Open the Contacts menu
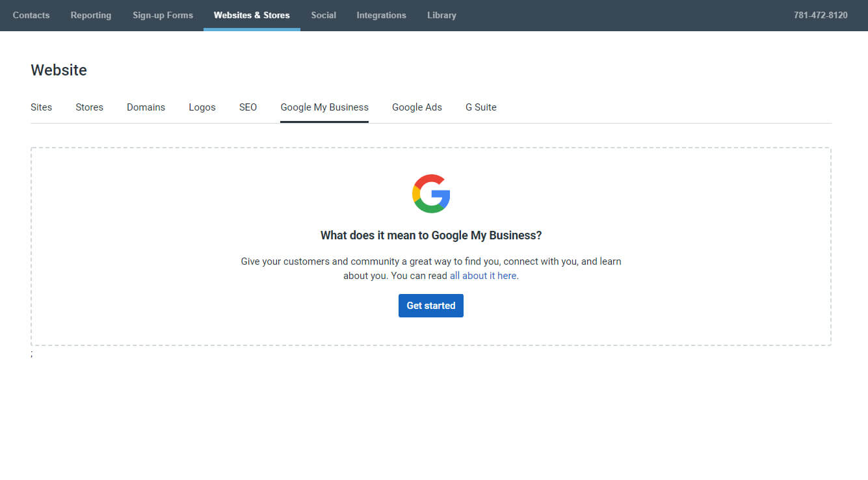868x480 pixels. [31, 15]
